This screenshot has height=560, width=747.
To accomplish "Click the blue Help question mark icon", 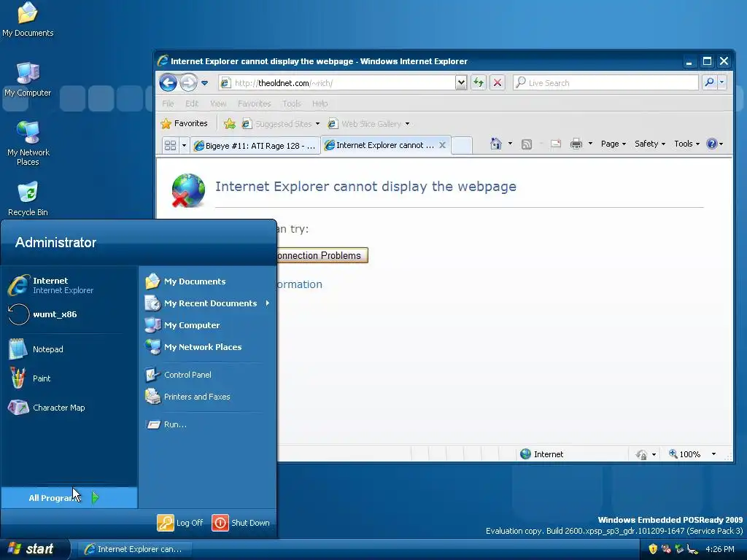I will point(711,144).
